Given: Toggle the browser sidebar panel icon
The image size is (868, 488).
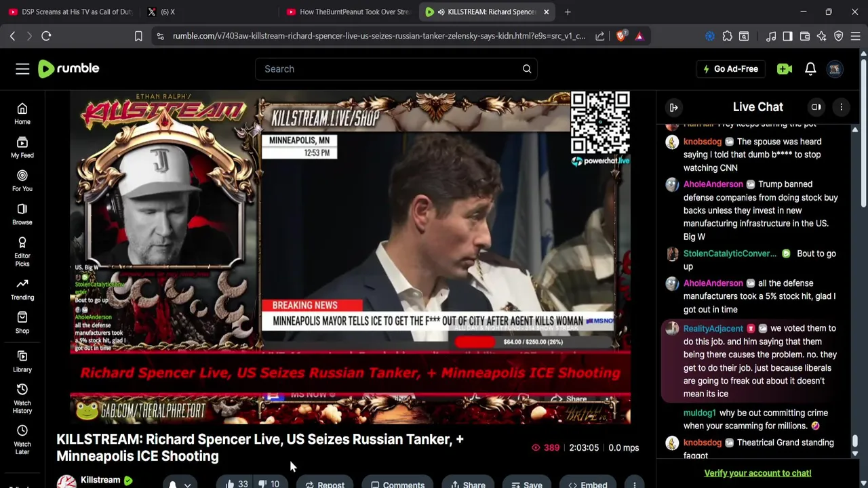Looking at the screenshot, I should tap(787, 36).
